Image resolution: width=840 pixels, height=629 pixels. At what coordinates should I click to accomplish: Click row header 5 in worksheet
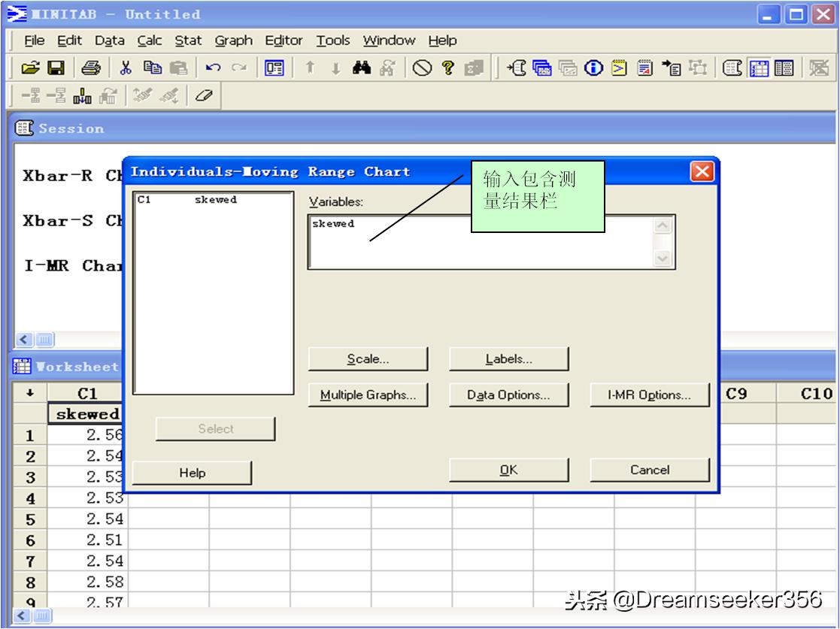point(31,520)
